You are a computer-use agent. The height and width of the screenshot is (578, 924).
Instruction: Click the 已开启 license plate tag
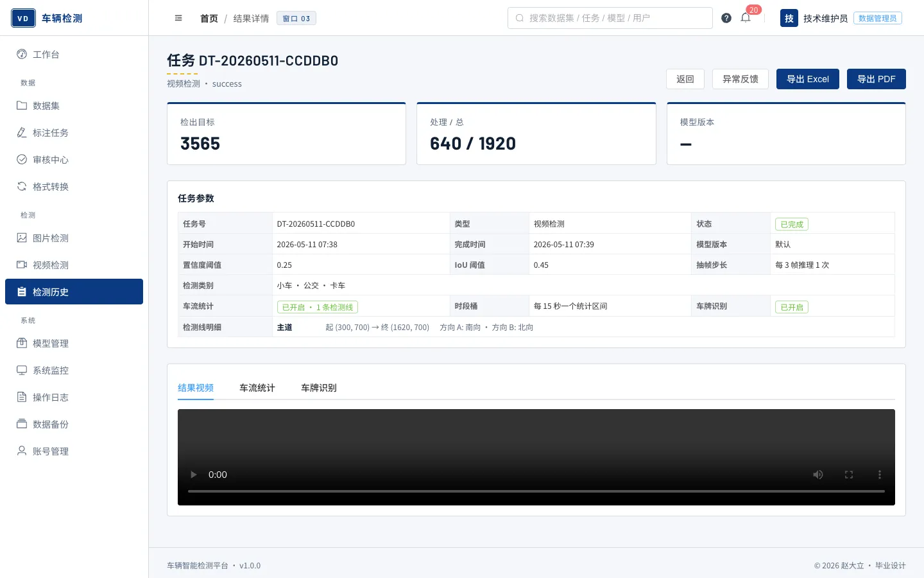pos(792,307)
